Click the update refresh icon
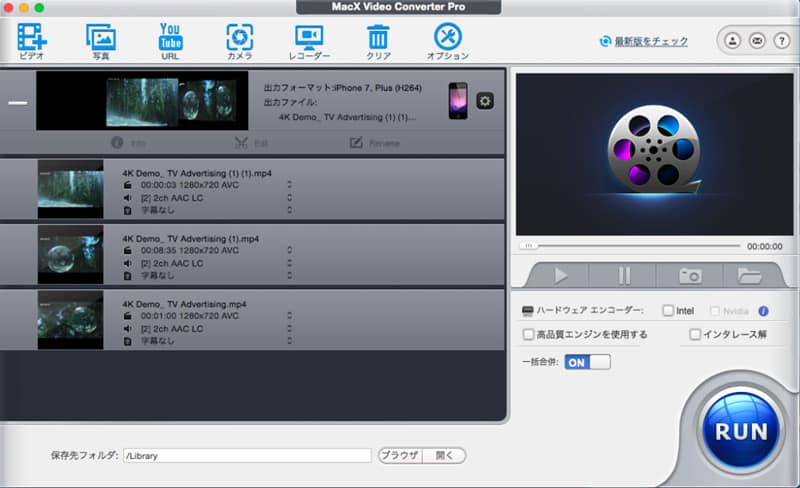The image size is (800, 488). pos(605,41)
